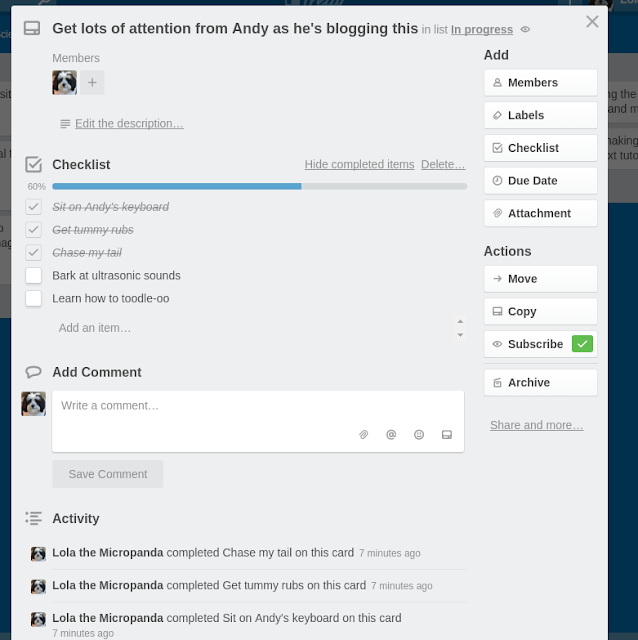Click Lola the Micropanda name on Get tummy rubs activity
Image resolution: width=638 pixels, height=640 pixels.
108,585
